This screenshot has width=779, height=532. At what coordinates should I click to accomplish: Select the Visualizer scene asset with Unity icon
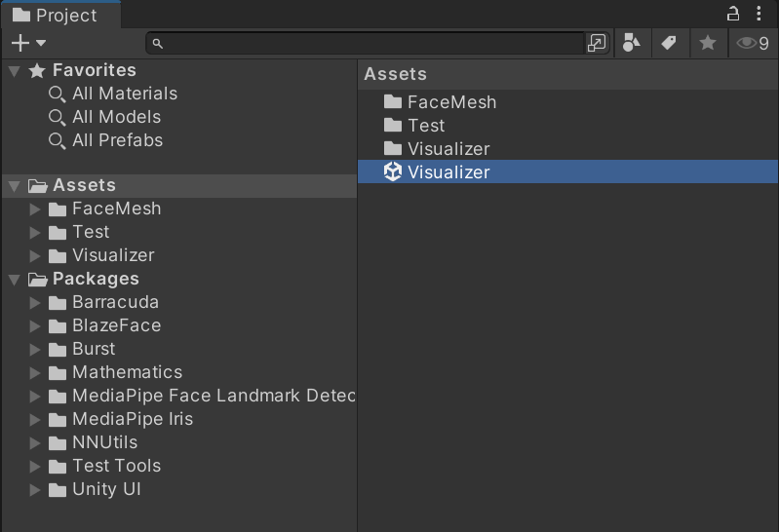pos(567,171)
